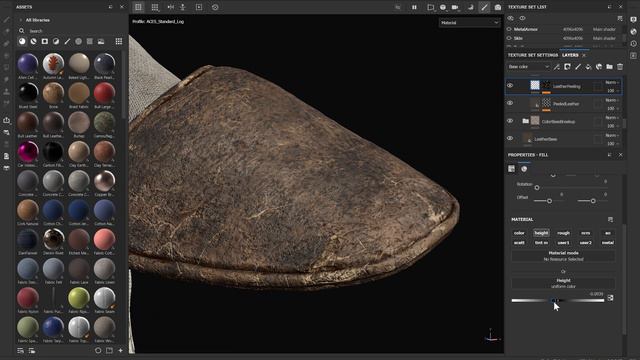Image resolution: width=640 pixels, height=360 pixels.
Task: Click the Height uniform color button
Action: [x=563, y=283]
